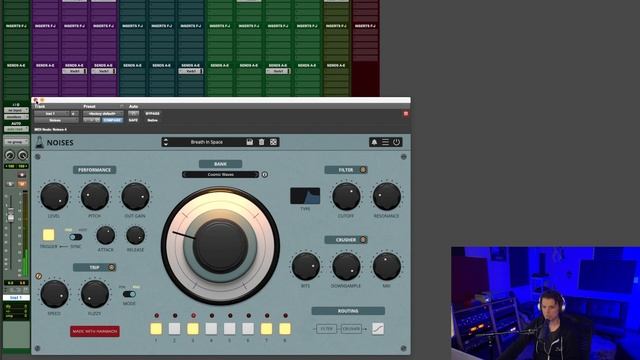Viewport: 640px width, 360px height.
Task: Toggle sample pad 3
Action: (x=193, y=329)
